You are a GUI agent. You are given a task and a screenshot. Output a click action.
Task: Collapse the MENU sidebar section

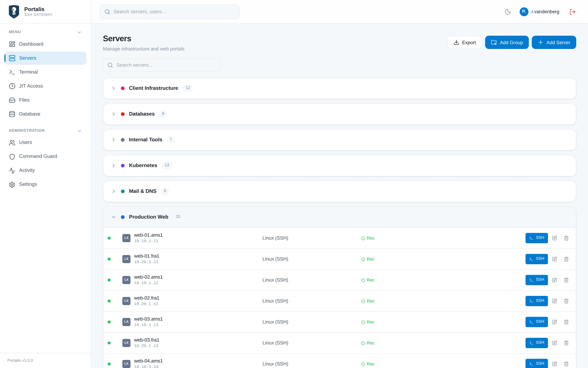pyautogui.click(x=79, y=32)
